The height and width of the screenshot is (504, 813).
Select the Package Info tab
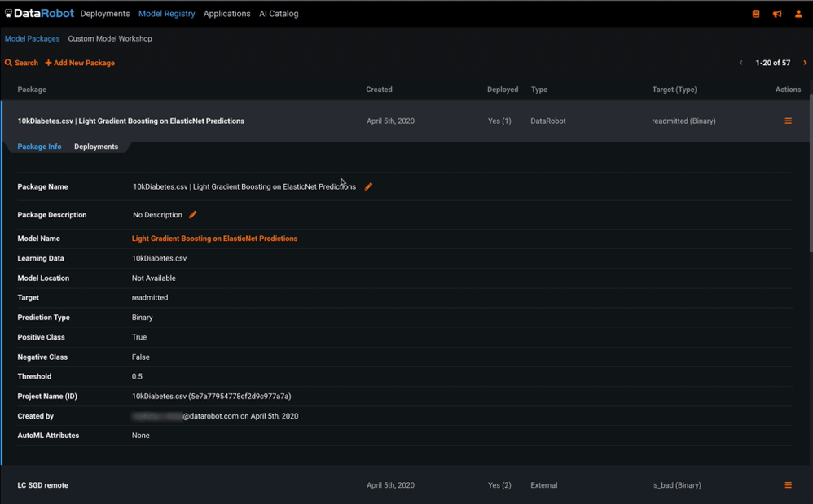click(x=39, y=147)
